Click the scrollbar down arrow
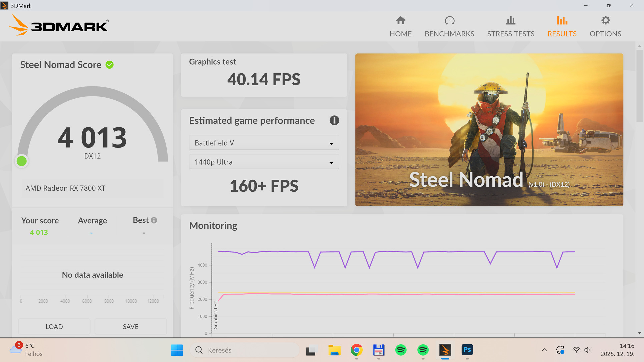The height and width of the screenshot is (362, 644). pos(639,333)
